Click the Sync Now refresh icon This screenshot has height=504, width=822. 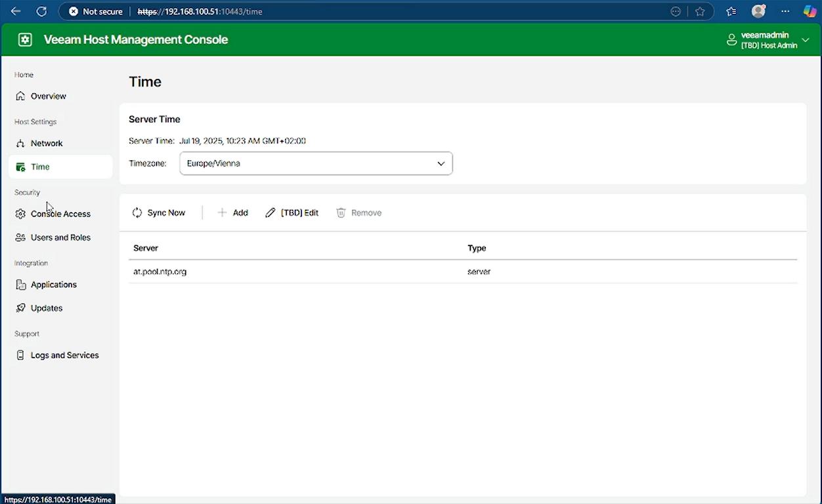pyautogui.click(x=137, y=213)
